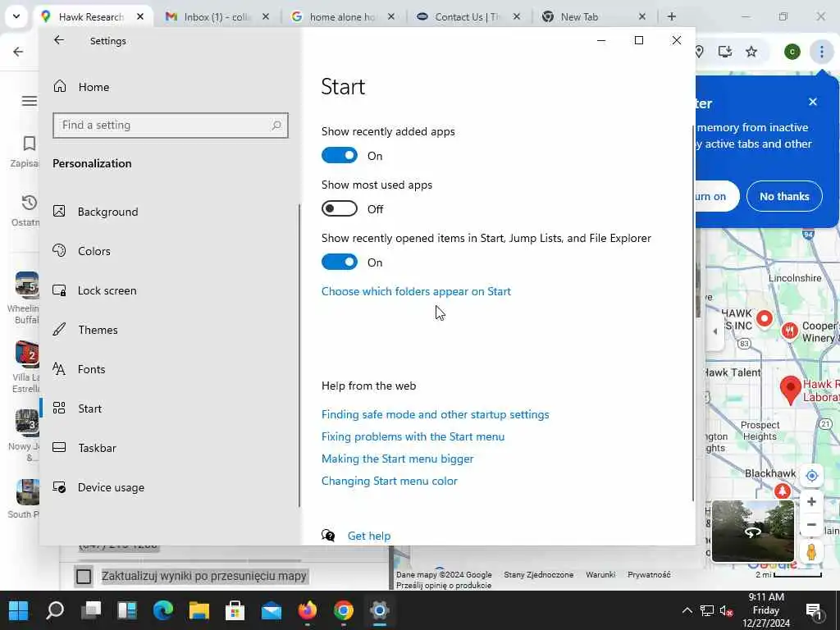Screen dimensions: 840x630
Task: Click muted volume icon in system tray
Action: pos(727,610)
